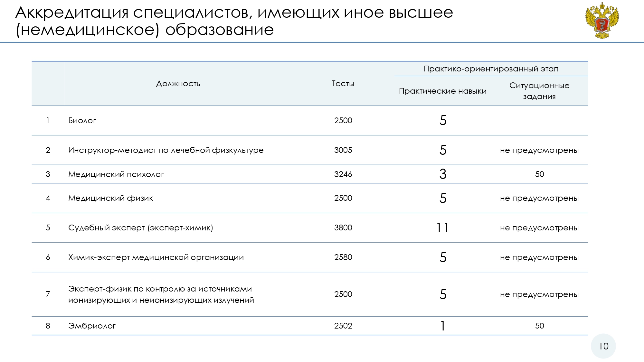Click practical skills value 5 for Химик-эксперт

[443, 257]
